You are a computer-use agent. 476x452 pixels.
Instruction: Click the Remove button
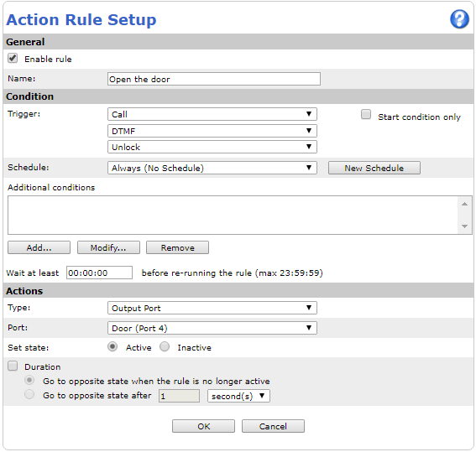point(177,247)
